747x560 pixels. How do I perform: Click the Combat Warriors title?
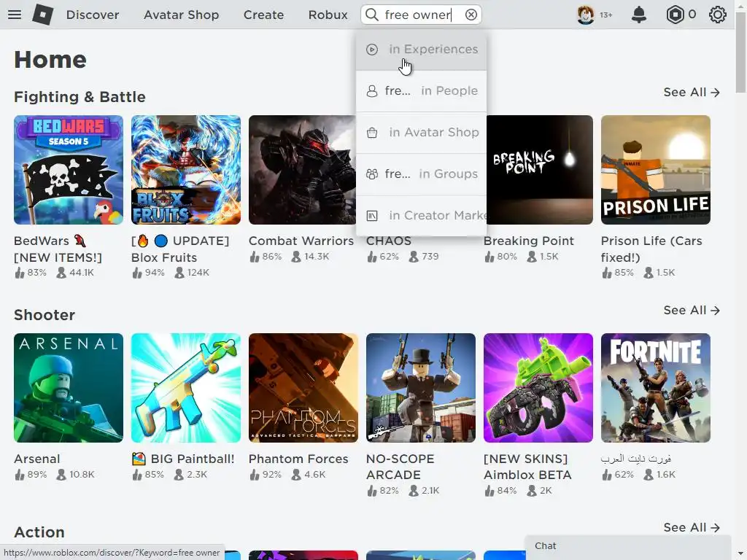(301, 241)
